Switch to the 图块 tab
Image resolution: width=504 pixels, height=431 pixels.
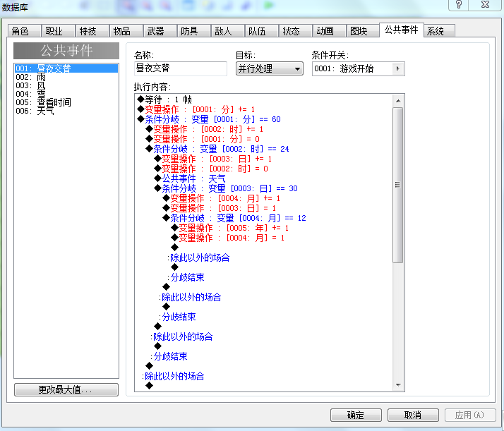[x=364, y=31]
